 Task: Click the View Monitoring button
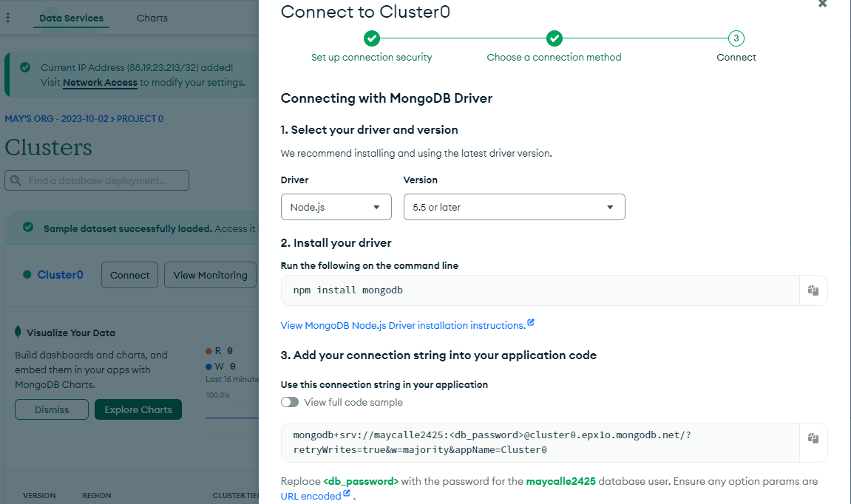pos(210,275)
